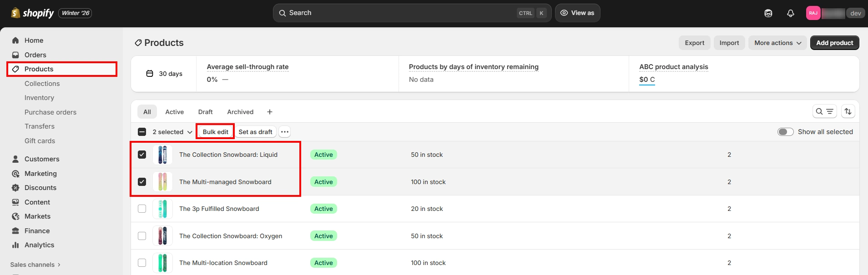Click the Marketing target icon

pos(15,174)
